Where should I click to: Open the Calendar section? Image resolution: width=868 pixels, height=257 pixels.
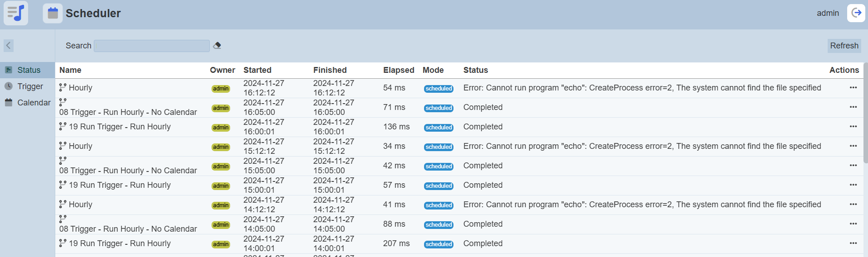coord(34,103)
